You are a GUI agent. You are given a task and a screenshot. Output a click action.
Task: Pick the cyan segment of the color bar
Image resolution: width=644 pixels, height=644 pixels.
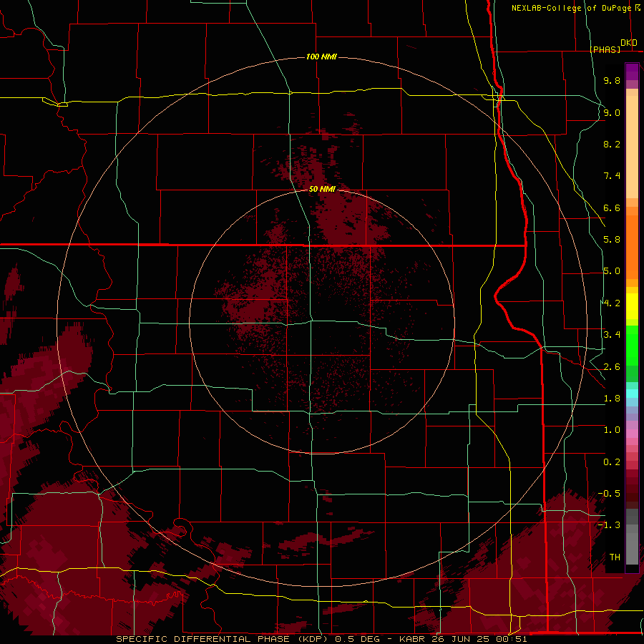point(632,394)
